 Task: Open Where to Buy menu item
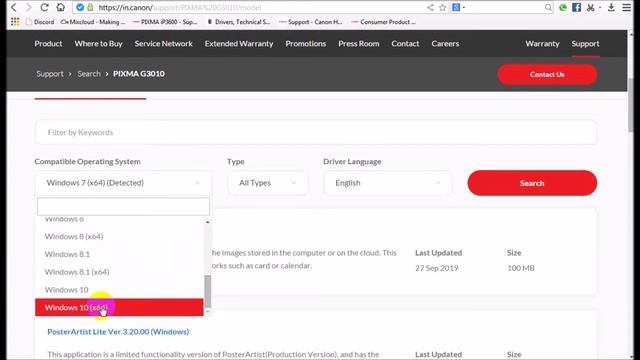tap(98, 44)
